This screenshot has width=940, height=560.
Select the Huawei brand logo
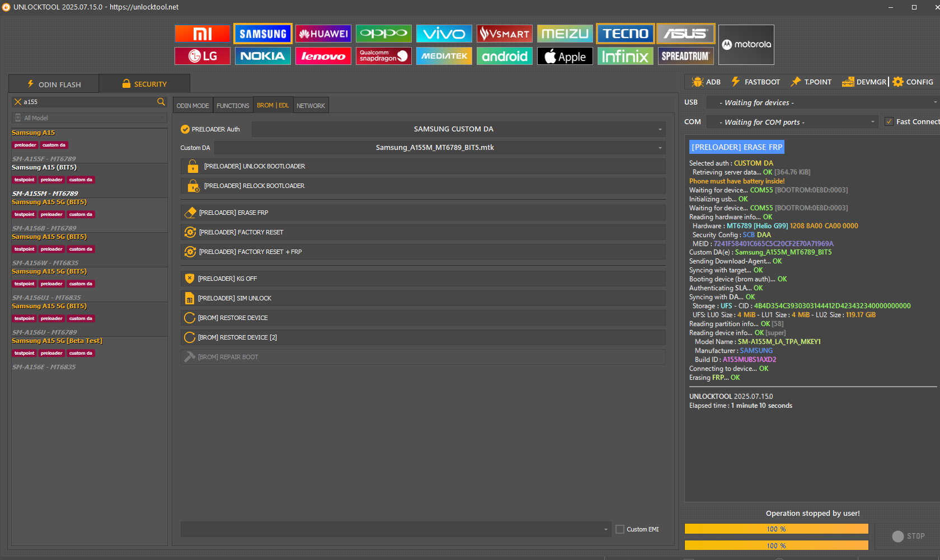click(x=323, y=34)
